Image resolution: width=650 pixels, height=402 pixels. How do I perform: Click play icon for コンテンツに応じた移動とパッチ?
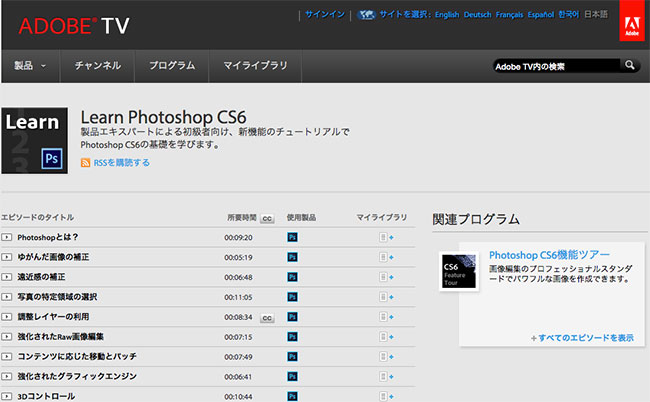6,356
